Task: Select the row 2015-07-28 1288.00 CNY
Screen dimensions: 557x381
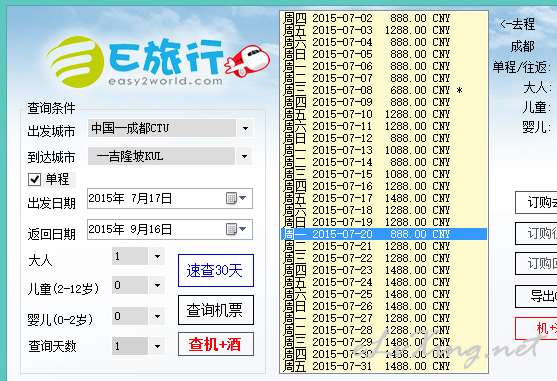Action: tap(384, 330)
